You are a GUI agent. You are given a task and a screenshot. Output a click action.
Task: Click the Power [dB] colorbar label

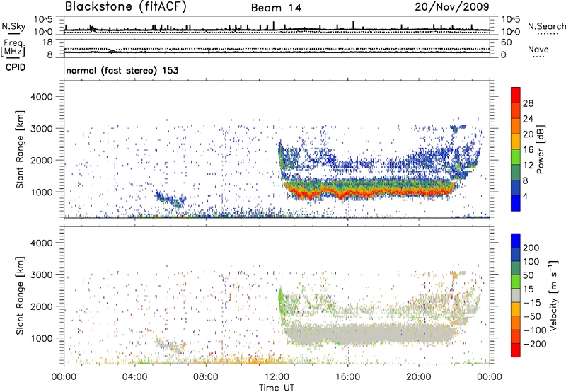coord(541,149)
